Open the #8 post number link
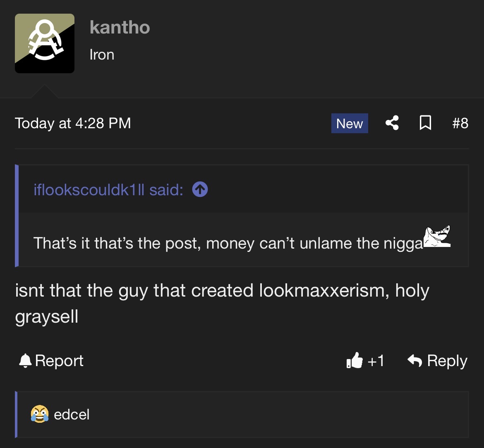Image resolution: width=484 pixels, height=448 pixels. pos(460,123)
